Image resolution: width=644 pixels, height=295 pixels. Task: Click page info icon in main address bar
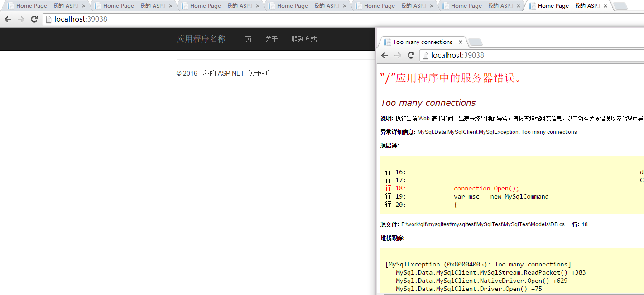[49, 19]
